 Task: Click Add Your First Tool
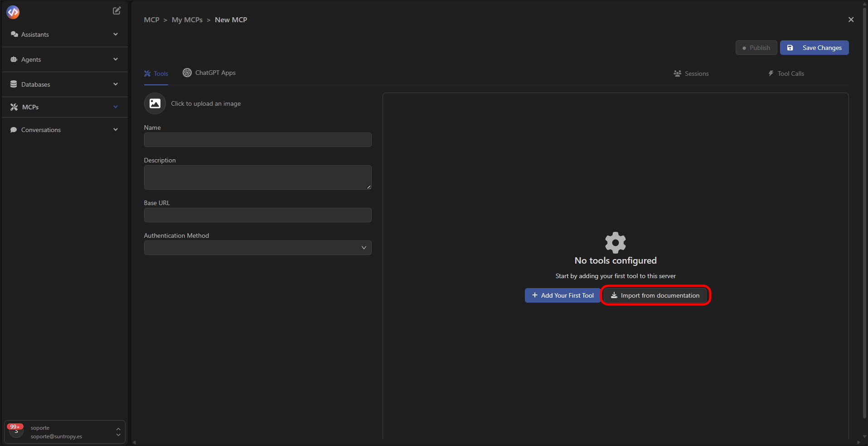(562, 295)
